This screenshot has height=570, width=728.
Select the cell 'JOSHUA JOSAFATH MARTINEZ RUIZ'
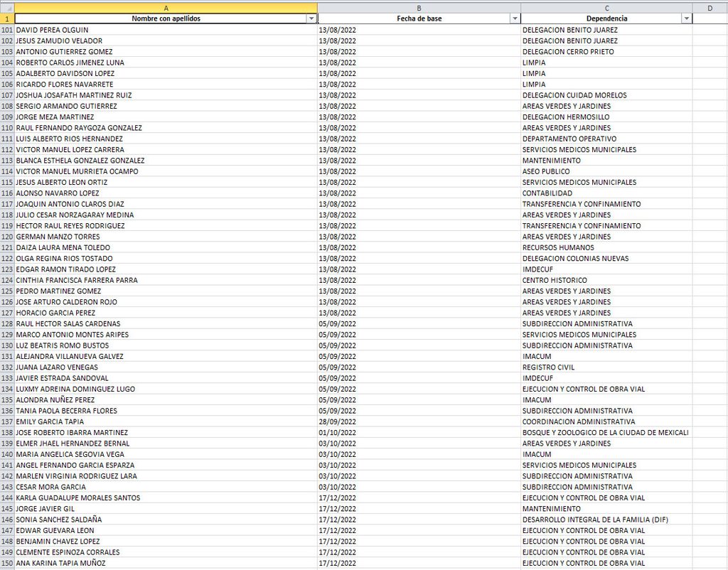pos(166,95)
